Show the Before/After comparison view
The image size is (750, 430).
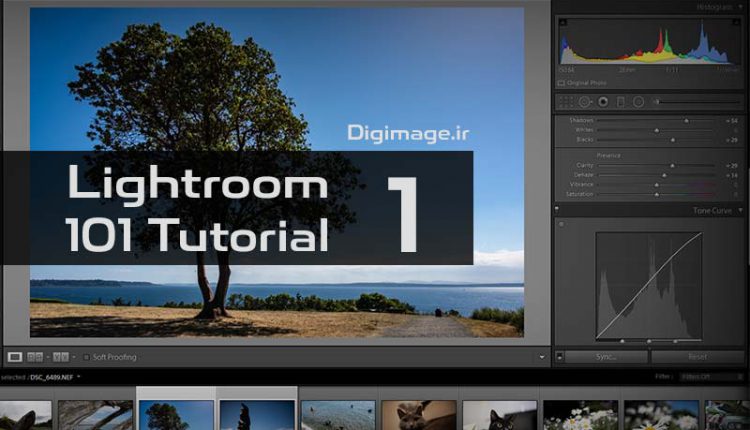(x=60, y=357)
